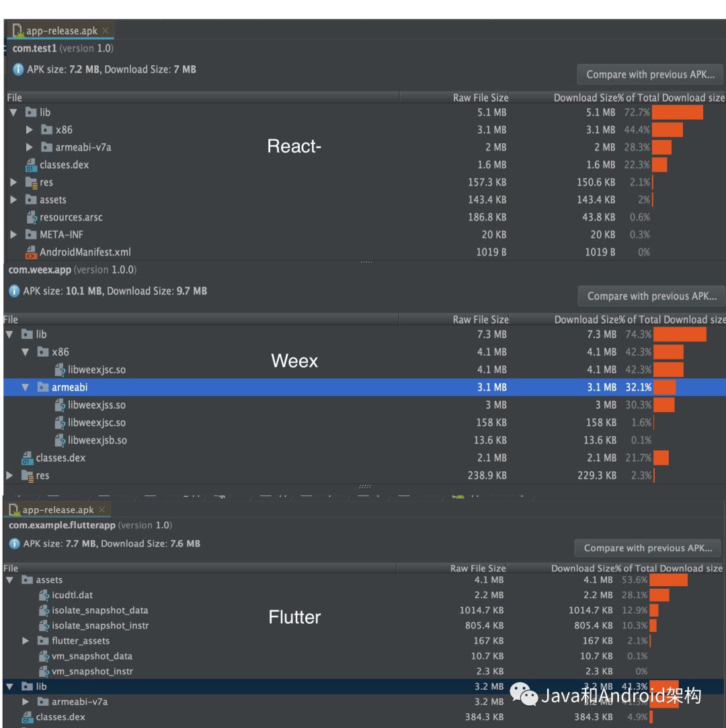Image resolution: width=726 pixels, height=728 pixels.
Task: Click the isolate_snapshot_data file icon
Action: point(44,610)
